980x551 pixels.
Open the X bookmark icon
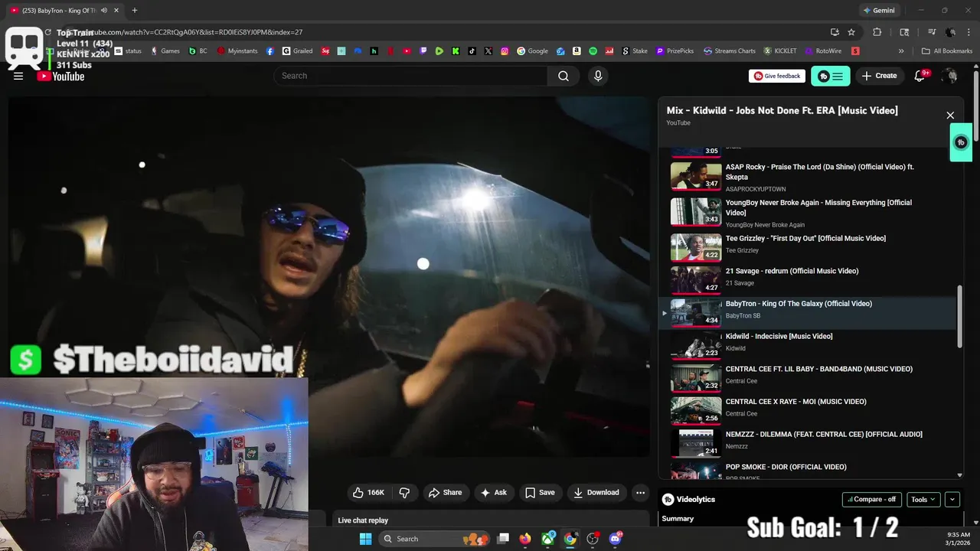(488, 51)
